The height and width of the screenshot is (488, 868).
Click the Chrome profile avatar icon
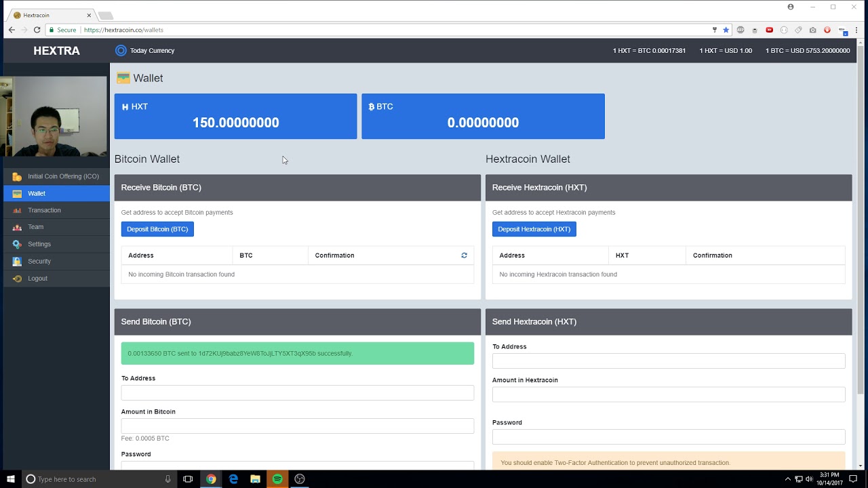coord(791,7)
